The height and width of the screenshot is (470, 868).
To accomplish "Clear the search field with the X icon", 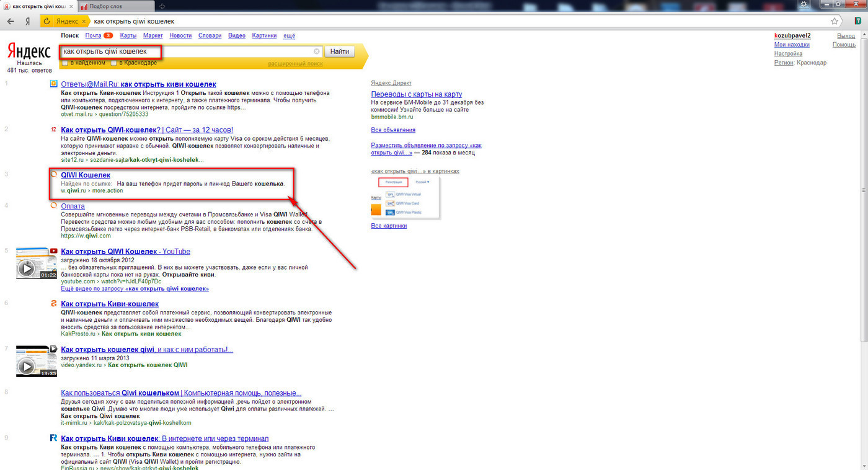I will point(317,51).
